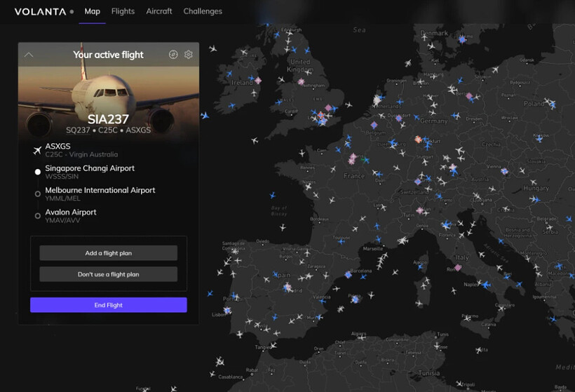Select the pink airport marker at Rome
Image resolution: width=575 pixels, height=392 pixels.
point(458,268)
